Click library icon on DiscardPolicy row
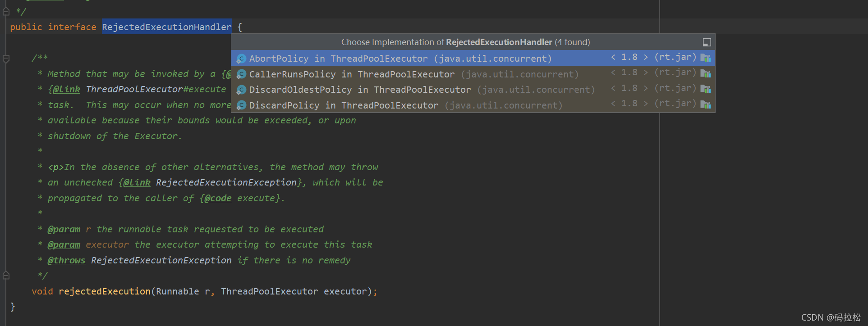This screenshot has width=868, height=326. pyautogui.click(x=706, y=104)
